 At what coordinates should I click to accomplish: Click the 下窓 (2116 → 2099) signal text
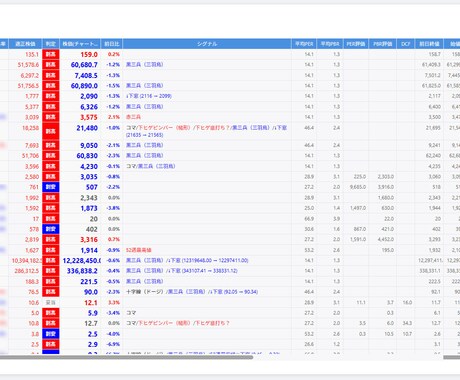[149, 96]
